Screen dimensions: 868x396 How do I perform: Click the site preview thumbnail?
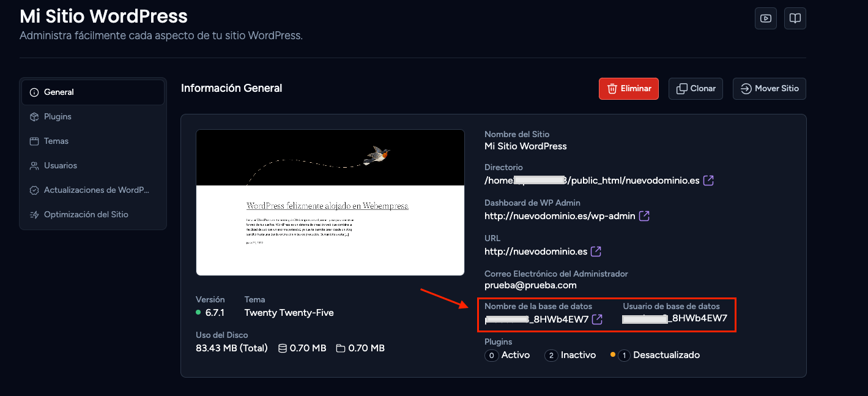(330, 203)
